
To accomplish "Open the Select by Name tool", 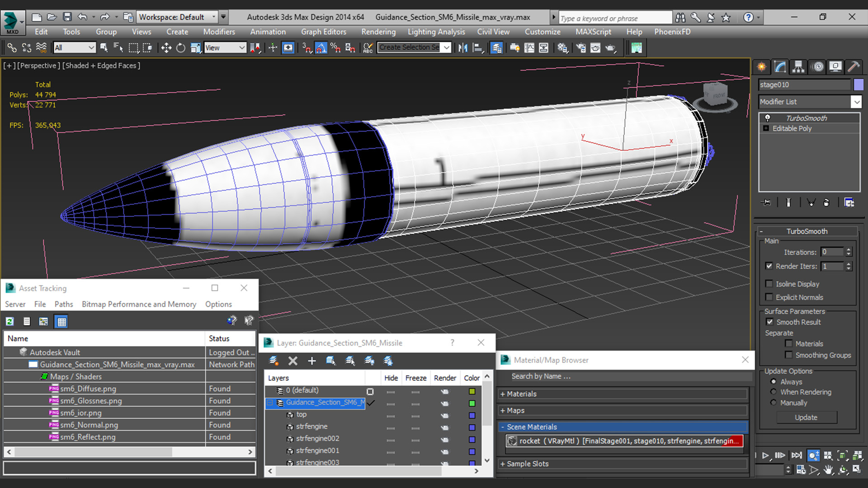I will pos(118,48).
